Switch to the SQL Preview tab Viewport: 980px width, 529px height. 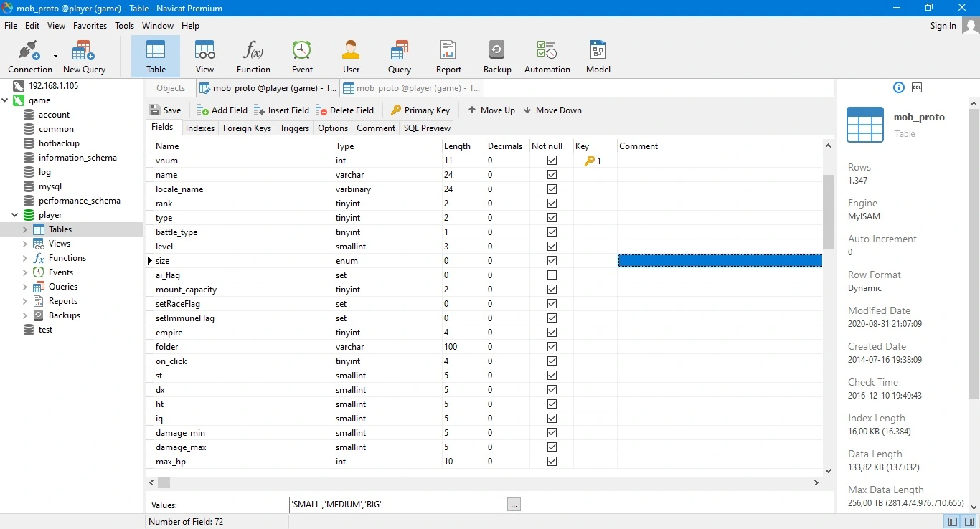427,128
